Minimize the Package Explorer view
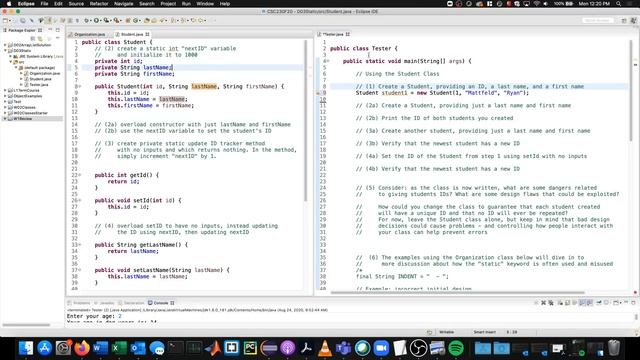The width and height of the screenshot is (640, 360). click(x=51, y=30)
